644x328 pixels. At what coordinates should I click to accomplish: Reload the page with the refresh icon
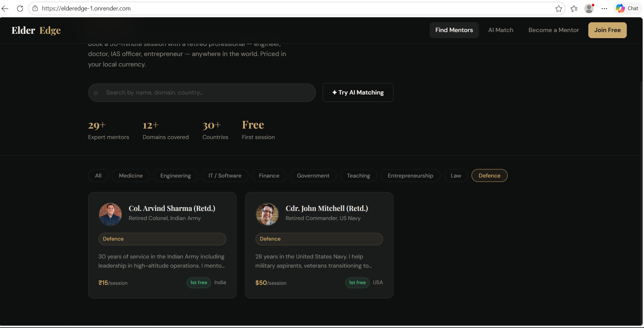click(x=20, y=8)
